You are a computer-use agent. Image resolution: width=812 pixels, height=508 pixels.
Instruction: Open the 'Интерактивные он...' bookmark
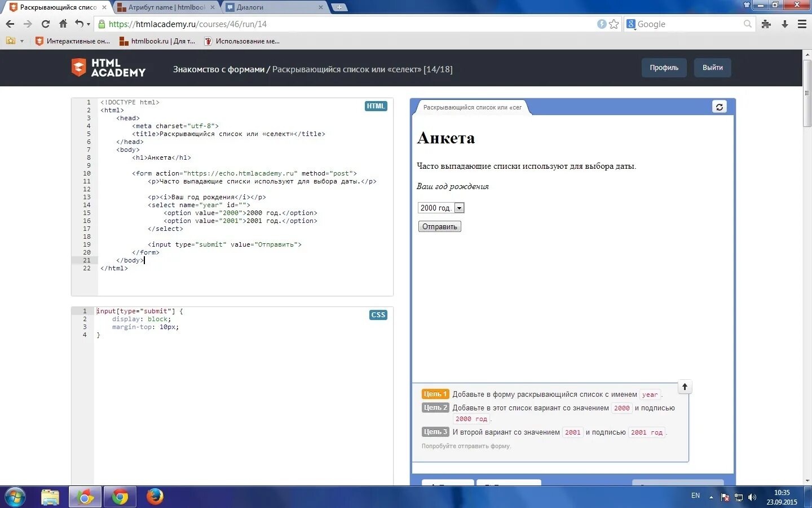[x=73, y=41]
